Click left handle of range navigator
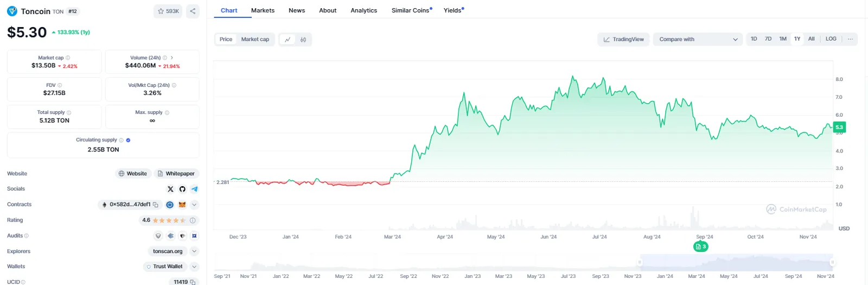This screenshot has height=285, width=868. pyautogui.click(x=640, y=262)
